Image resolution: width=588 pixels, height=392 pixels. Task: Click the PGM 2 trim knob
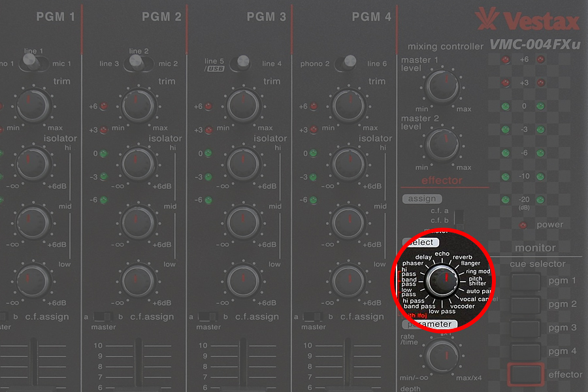[138, 104]
